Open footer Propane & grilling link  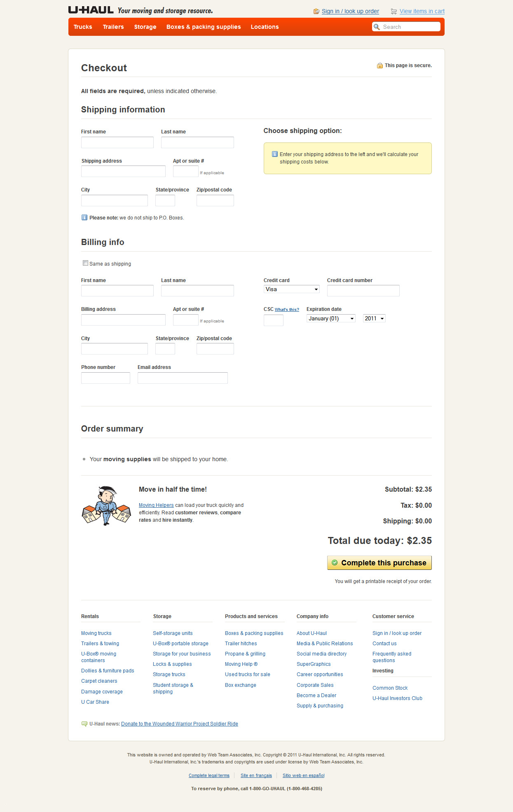[245, 654]
